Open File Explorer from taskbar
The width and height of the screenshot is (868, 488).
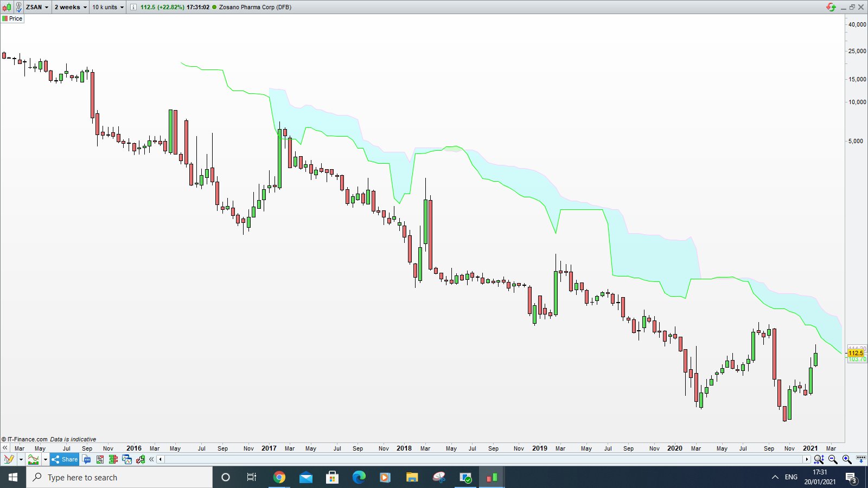point(412,477)
